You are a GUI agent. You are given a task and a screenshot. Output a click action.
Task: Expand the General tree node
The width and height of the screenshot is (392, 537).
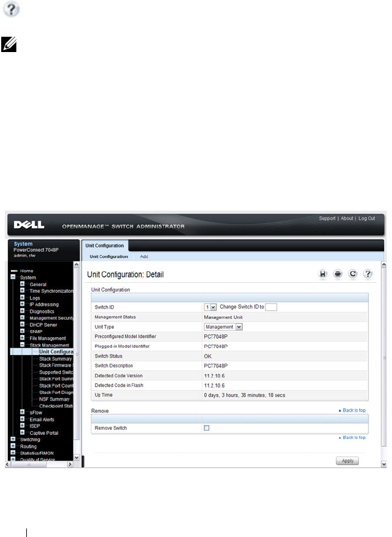click(x=22, y=284)
